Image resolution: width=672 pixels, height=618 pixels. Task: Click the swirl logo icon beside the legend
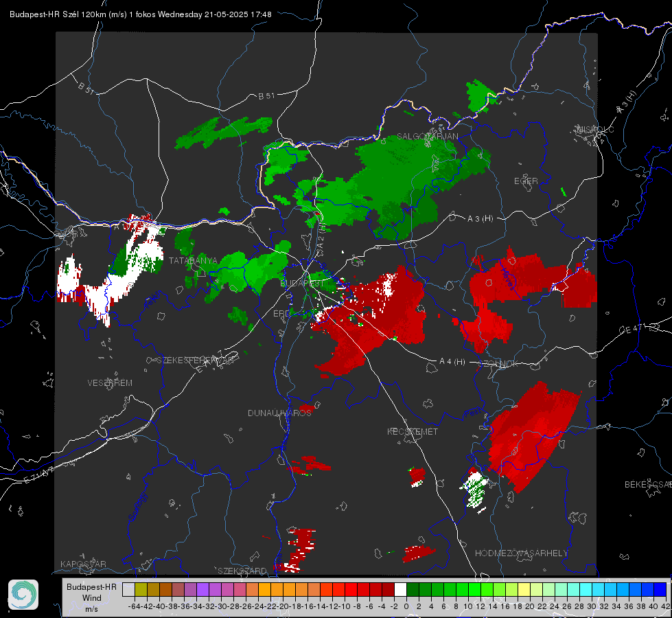coord(23,595)
